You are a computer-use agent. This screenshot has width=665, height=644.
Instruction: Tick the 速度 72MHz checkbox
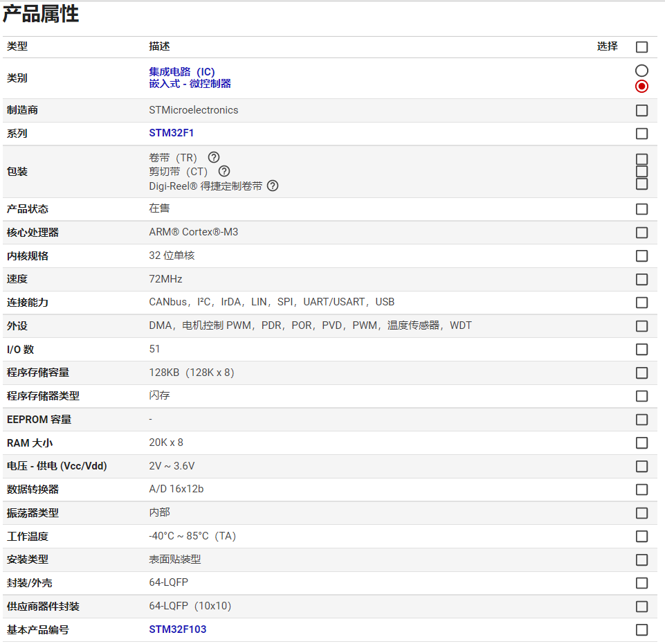[x=641, y=279]
